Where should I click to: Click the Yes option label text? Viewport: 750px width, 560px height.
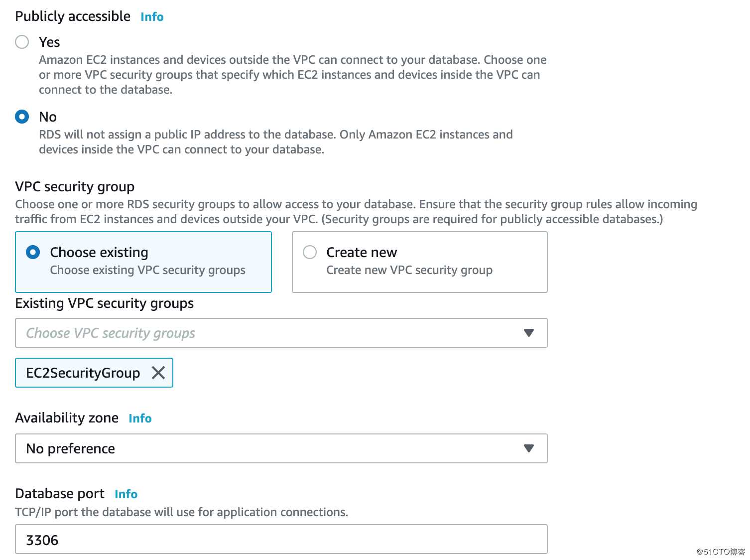tap(49, 42)
